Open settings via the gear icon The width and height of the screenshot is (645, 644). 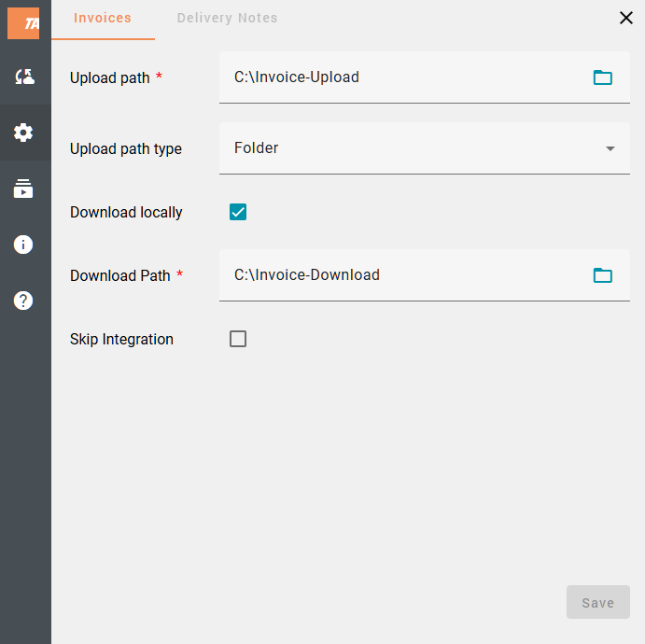pyautogui.click(x=24, y=133)
